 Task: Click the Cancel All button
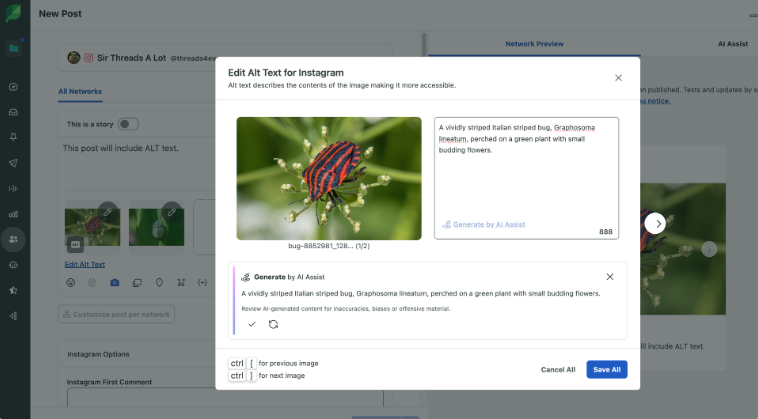pos(558,370)
